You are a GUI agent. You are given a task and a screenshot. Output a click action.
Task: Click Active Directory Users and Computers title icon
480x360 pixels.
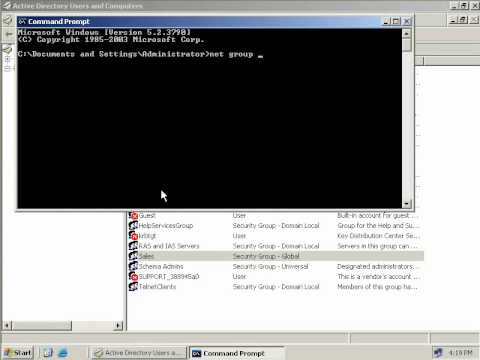coord(6,6)
